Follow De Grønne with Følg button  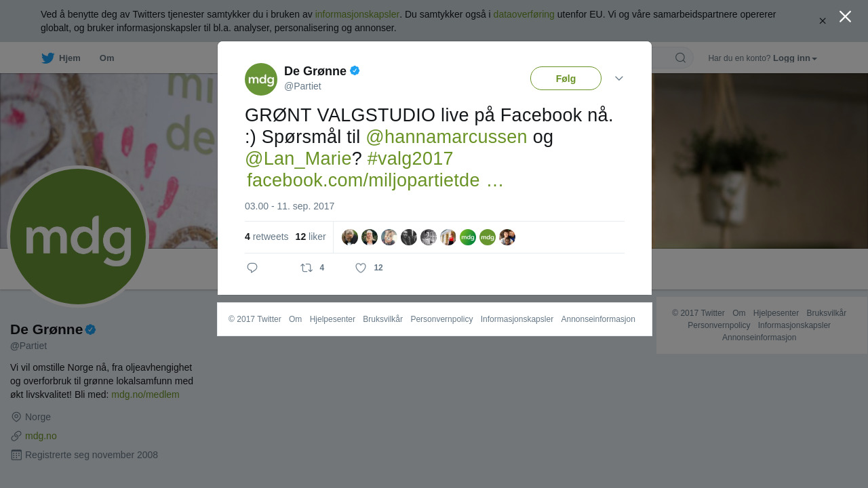coord(566,78)
